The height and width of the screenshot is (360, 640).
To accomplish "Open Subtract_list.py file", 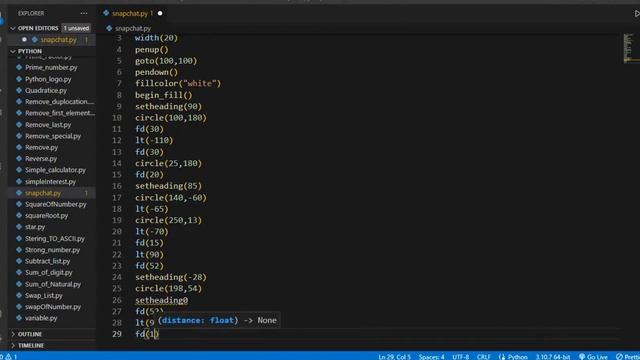I will pyautogui.click(x=47, y=261).
